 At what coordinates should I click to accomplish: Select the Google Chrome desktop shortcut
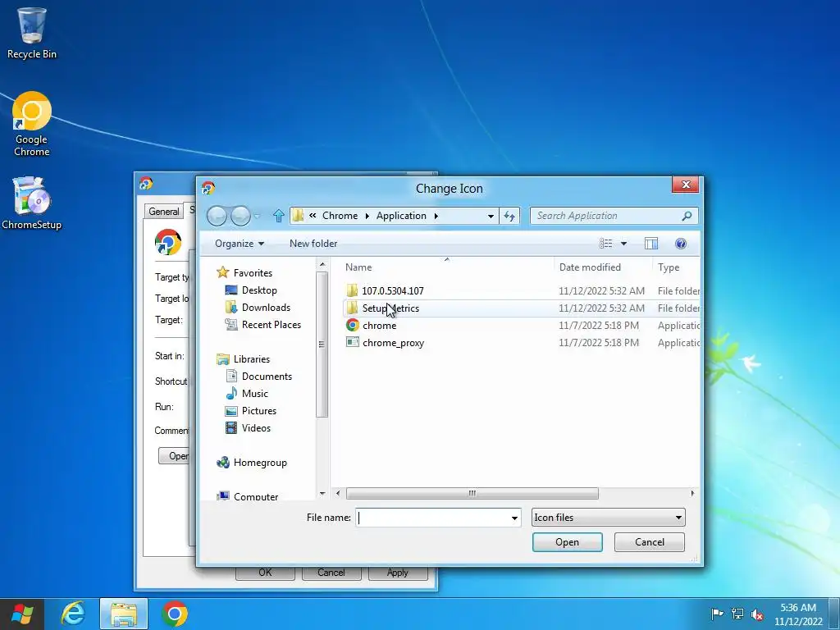coord(32,125)
